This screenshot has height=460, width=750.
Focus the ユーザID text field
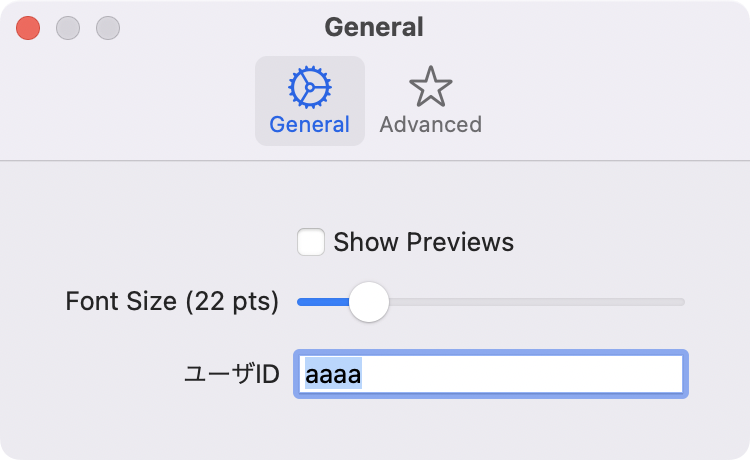point(491,374)
